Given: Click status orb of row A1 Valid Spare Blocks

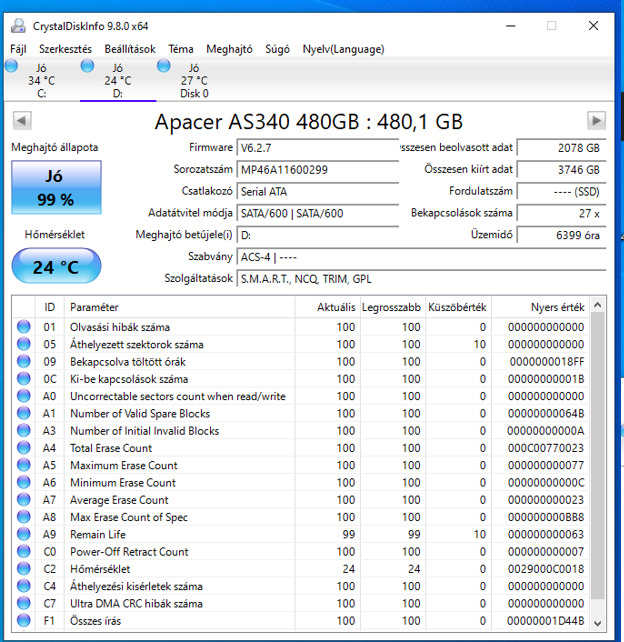Looking at the screenshot, I should point(24,413).
